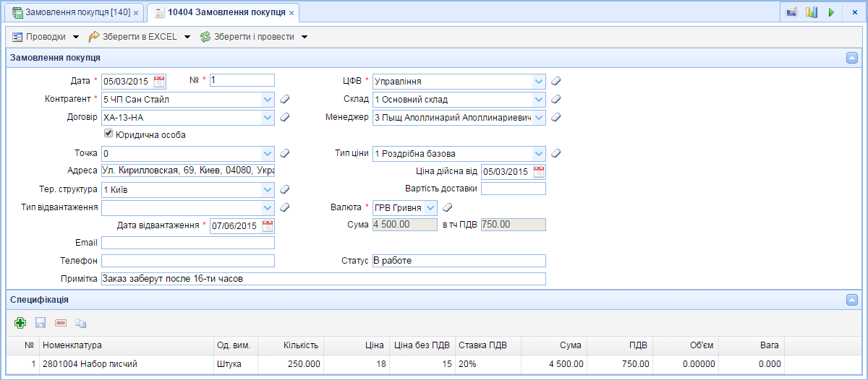Clear the Тер. структура field with eraser

pyautogui.click(x=285, y=189)
